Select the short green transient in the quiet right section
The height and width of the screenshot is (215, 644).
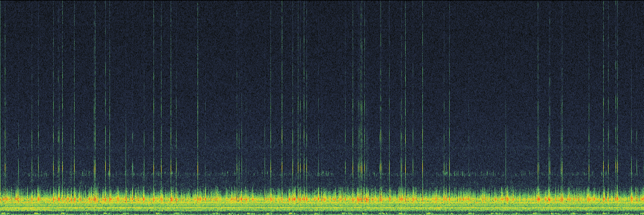tap(506, 150)
